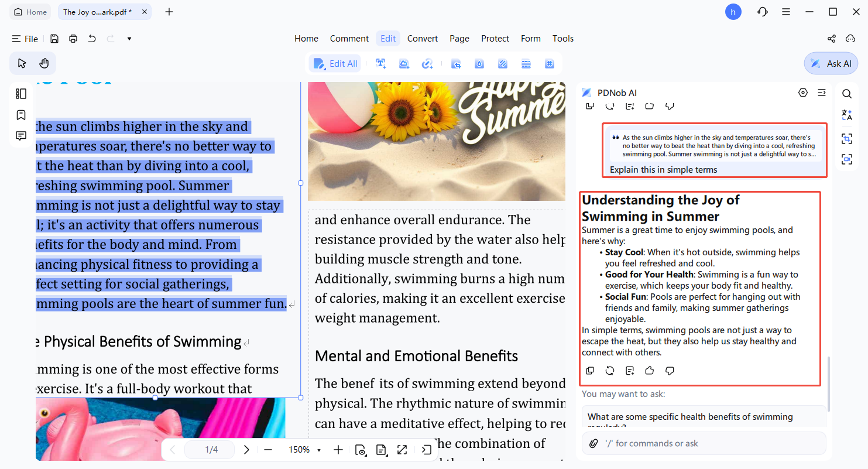Click the translate icon in right sidebar
The width and height of the screenshot is (868, 469).
pyautogui.click(x=847, y=115)
